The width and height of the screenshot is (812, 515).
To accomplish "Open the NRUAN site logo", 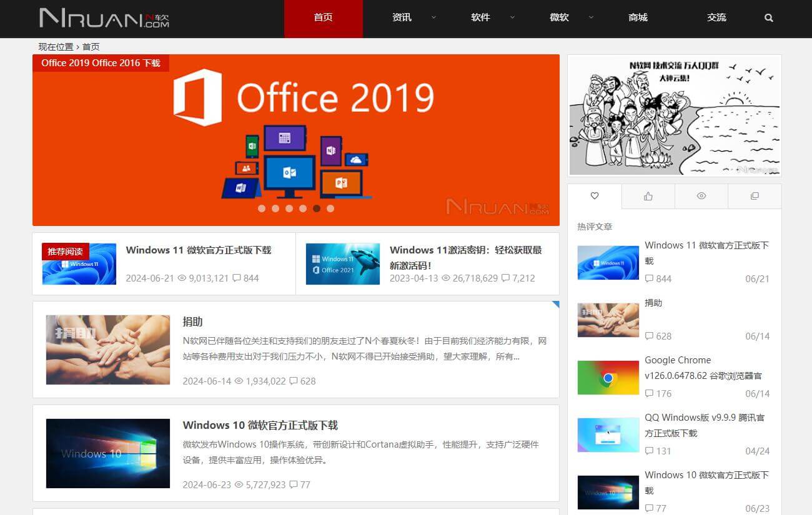I will [x=104, y=18].
